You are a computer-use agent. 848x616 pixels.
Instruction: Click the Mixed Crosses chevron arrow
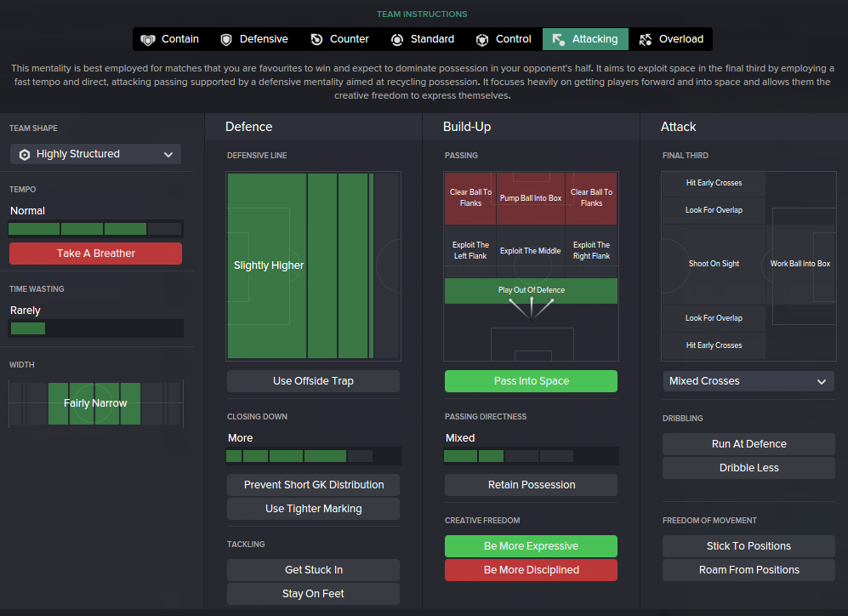tap(822, 382)
